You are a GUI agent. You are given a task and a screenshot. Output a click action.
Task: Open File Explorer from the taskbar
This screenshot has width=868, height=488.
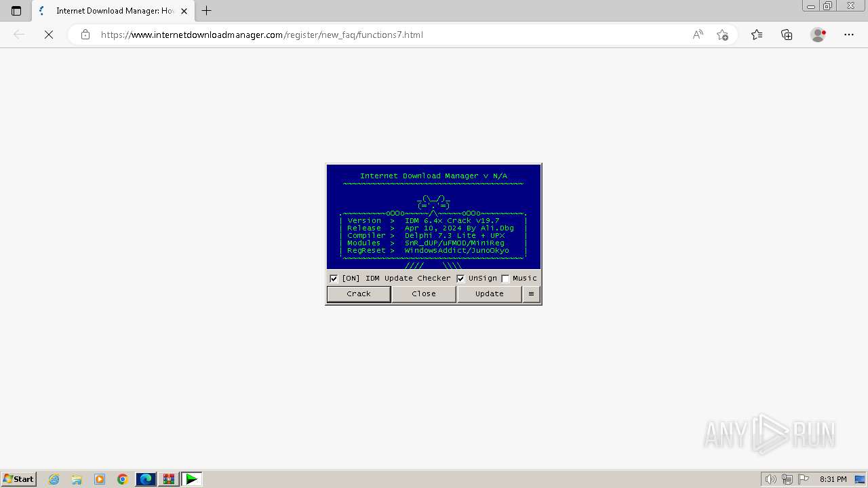tap(77, 479)
